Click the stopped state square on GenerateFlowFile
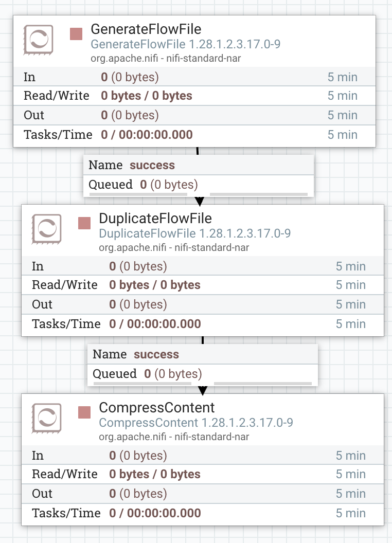 click(76, 33)
